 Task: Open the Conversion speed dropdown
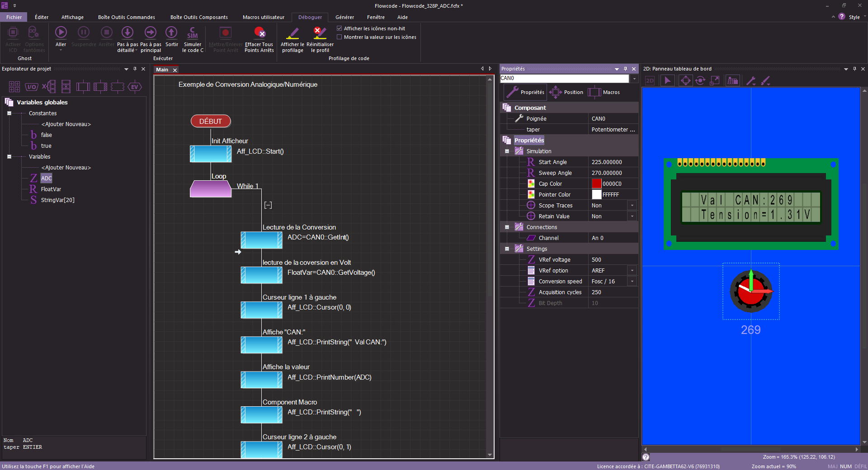[632, 281]
